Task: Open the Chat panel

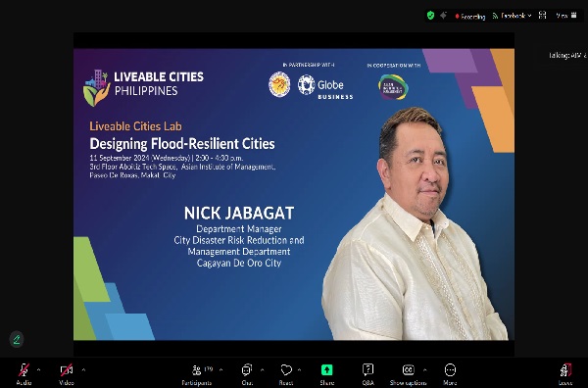Action: (247, 374)
